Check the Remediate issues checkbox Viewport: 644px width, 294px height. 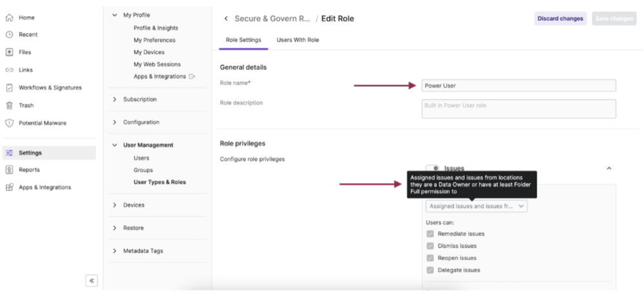pos(430,233)
